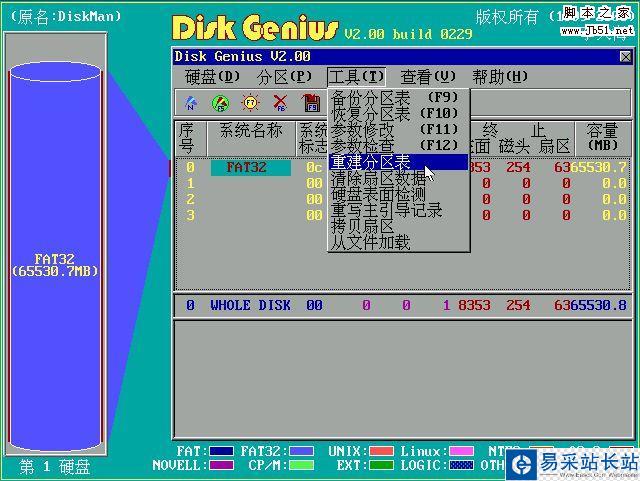This screenshot has height=481, width=640.
Task: Click the FAT32 legend light blue swatch
Action: (301, 451)
